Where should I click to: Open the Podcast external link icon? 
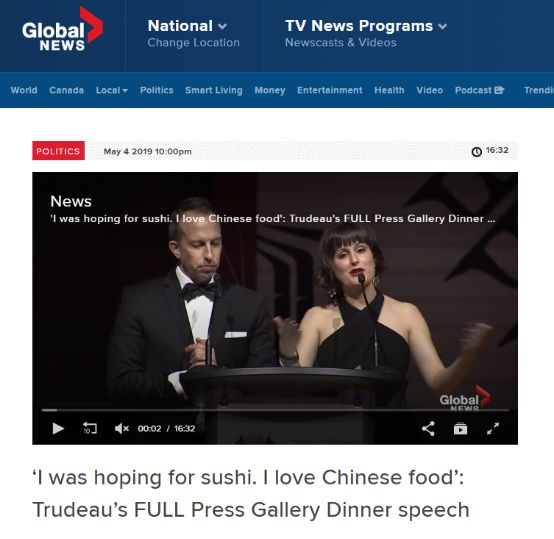point(499,90)
